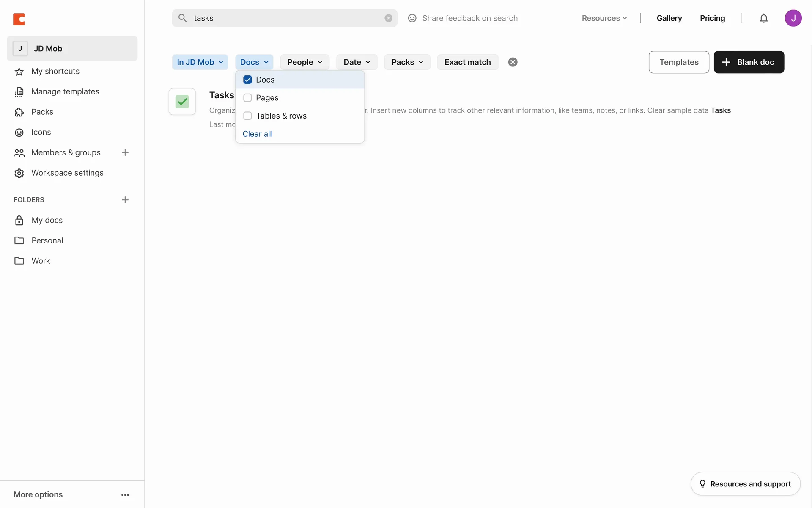Open the Date filter dropdown
This screenshot has height=508, width=812.
[357, 62]
